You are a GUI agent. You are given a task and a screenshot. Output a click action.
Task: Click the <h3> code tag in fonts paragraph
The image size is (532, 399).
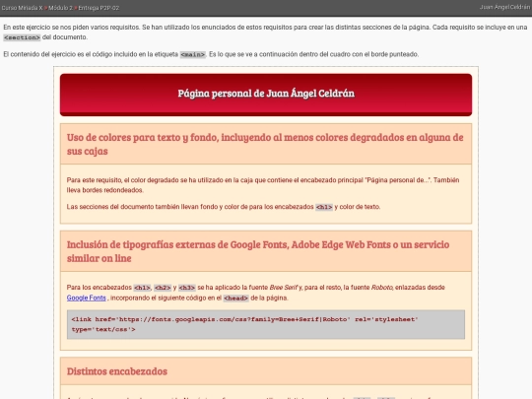tap(187, 288)
